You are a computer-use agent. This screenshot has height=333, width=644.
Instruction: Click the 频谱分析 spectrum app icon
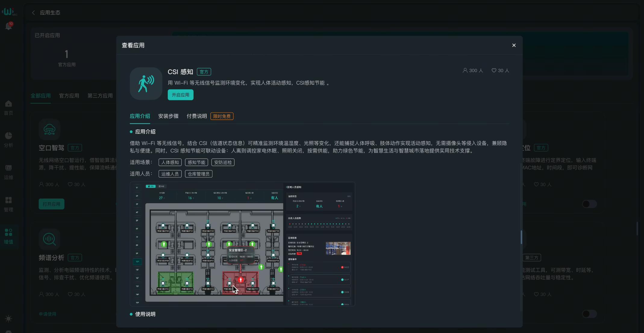pos(49,239)
